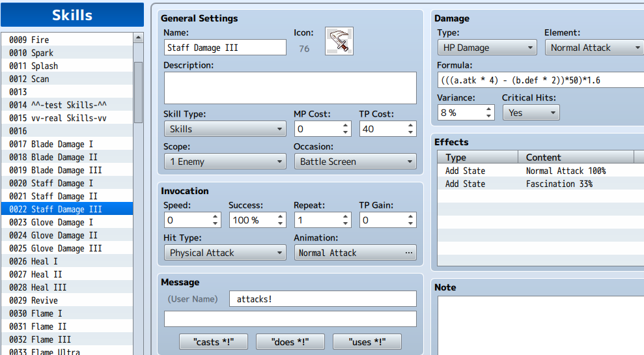The height and width of the screenshot is (355, 644).
Task: Select skill 0011 Splash
Action: click(x=67, y=66)
